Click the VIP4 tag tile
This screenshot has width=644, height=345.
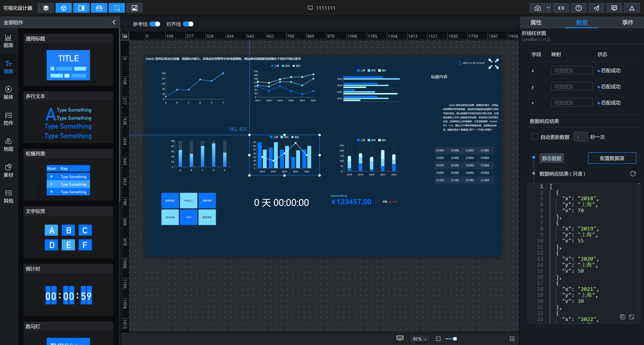(x=188, y=217)
